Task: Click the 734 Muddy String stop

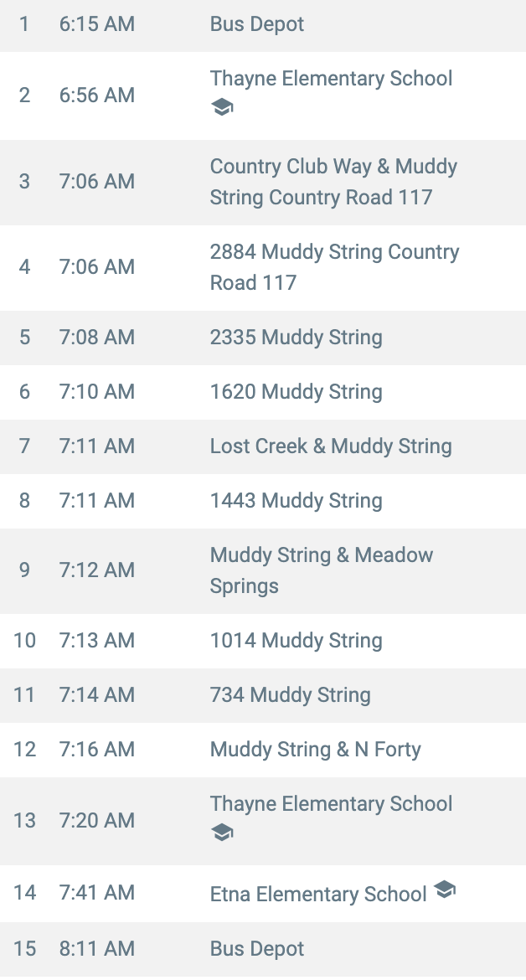Action: pos(263,695)
